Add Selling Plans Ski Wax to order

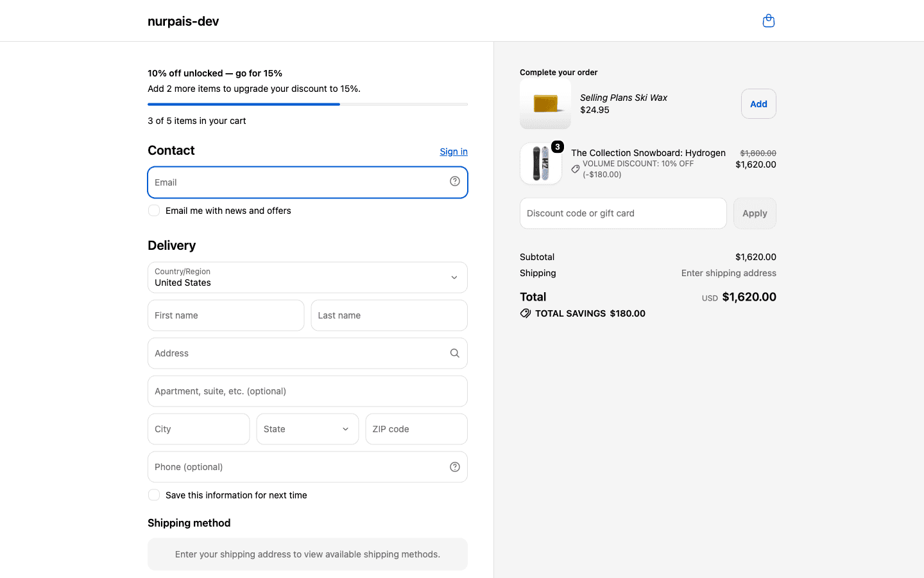tap(758, 104)
